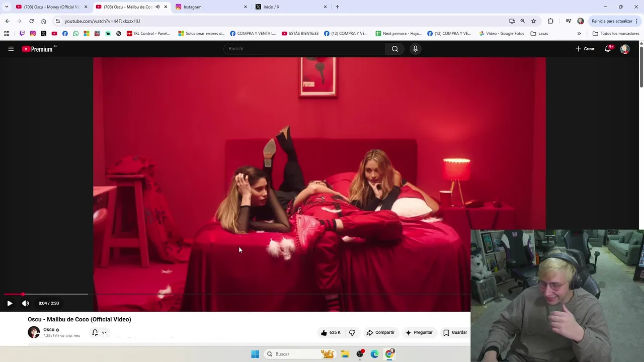Open Chrome three-dot menu
The height and width of the screenshot is (362, 644).
click(x=637, y=21)
